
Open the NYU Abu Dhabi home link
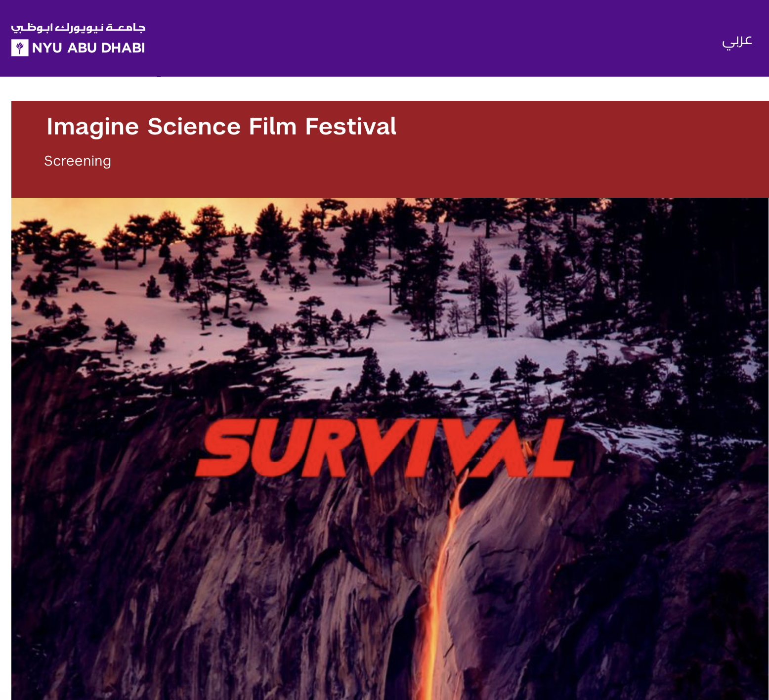tap(78, 39)
